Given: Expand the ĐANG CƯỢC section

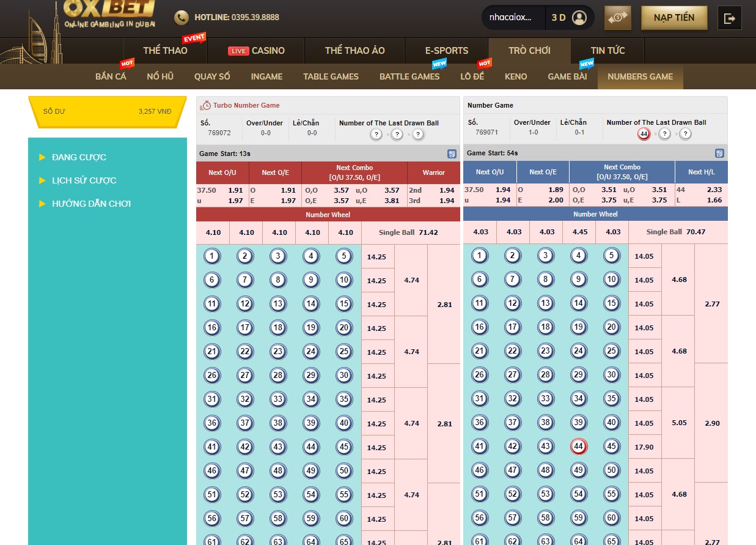Looking at the screenshot, I should (x=79, y=157).
